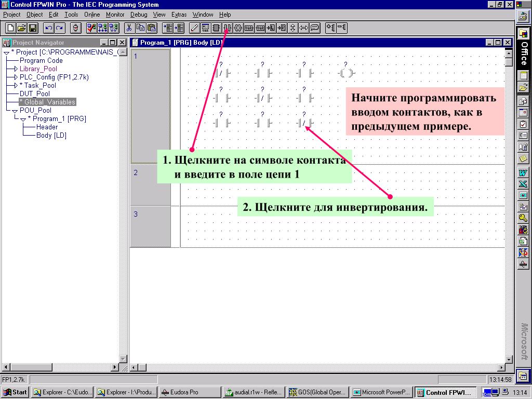
Task: Open the Object menu
Action: coord(35,15)
